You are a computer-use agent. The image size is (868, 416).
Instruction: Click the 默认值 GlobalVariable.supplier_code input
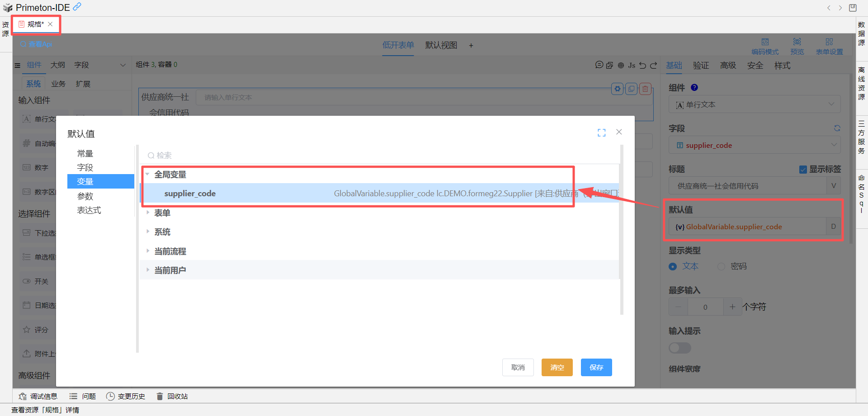coord(747,227)
